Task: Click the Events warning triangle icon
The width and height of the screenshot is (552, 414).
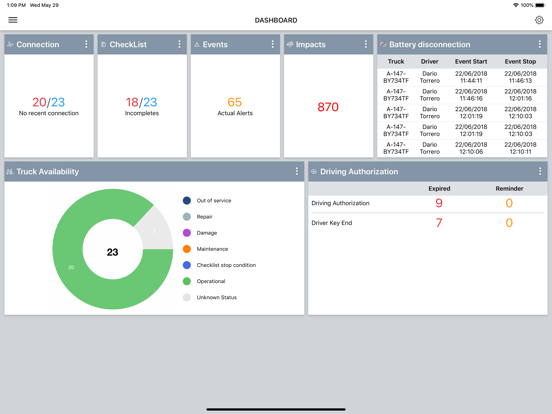Action: pyautogui.click(x=196, y=45)
